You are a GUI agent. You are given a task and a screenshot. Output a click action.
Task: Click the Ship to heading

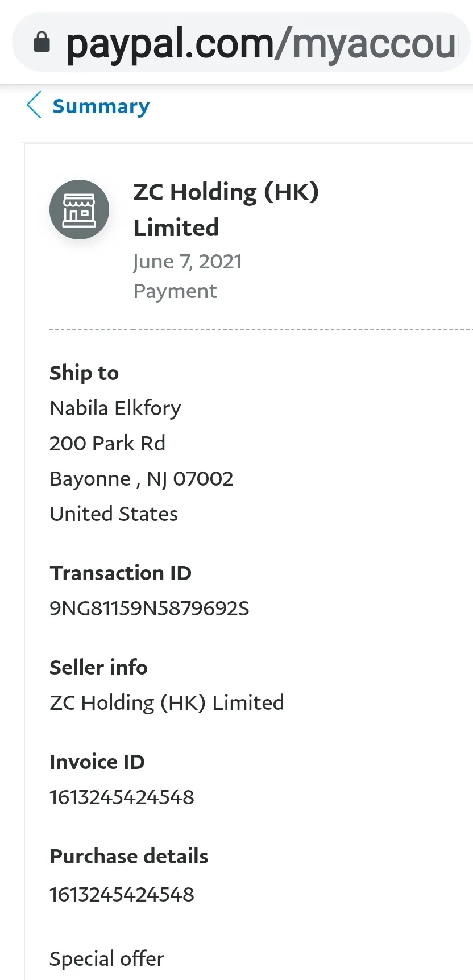84,373
